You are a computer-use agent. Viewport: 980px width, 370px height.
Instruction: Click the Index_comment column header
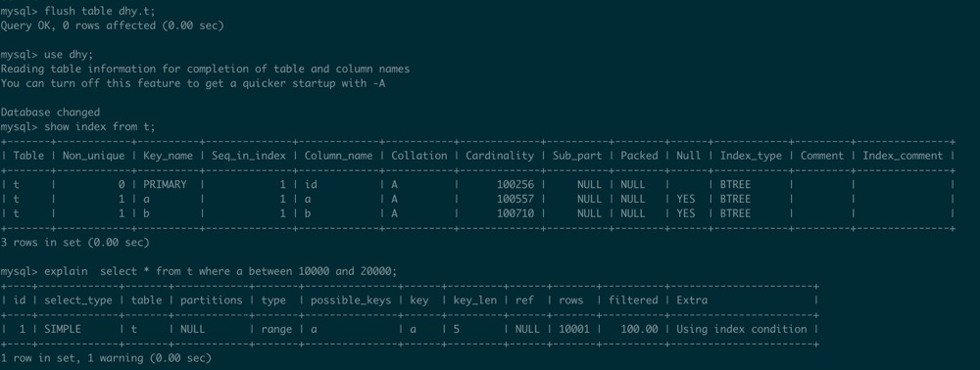tap(903, 156)
